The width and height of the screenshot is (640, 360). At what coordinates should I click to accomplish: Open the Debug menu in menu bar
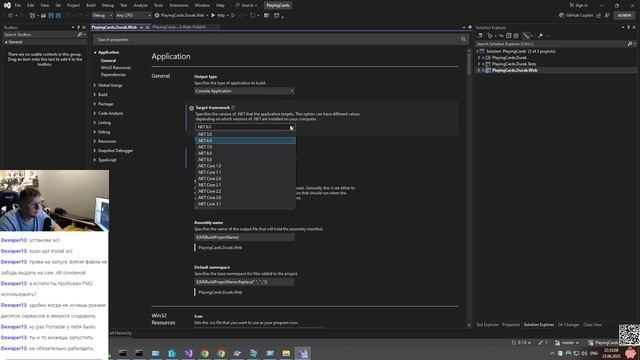[x=108, y=5]
